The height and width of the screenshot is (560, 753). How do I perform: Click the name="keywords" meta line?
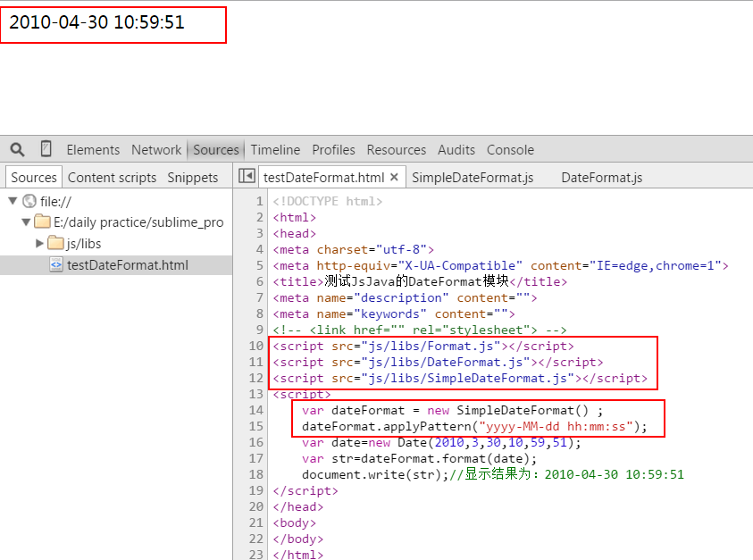tap(394, 314)
